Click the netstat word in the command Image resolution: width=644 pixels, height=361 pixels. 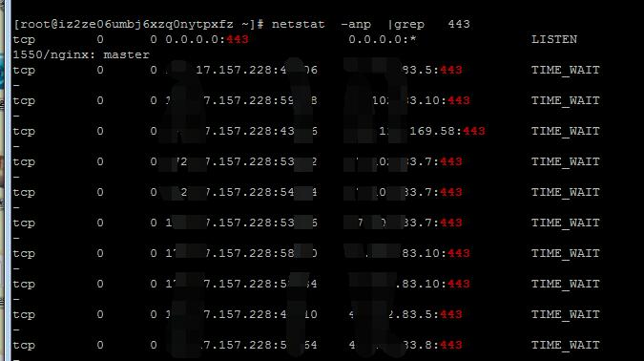coord(299,24)
